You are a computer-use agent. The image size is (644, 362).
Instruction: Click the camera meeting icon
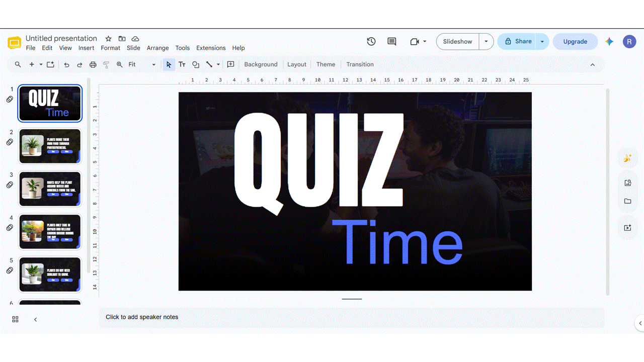(415, 42)
